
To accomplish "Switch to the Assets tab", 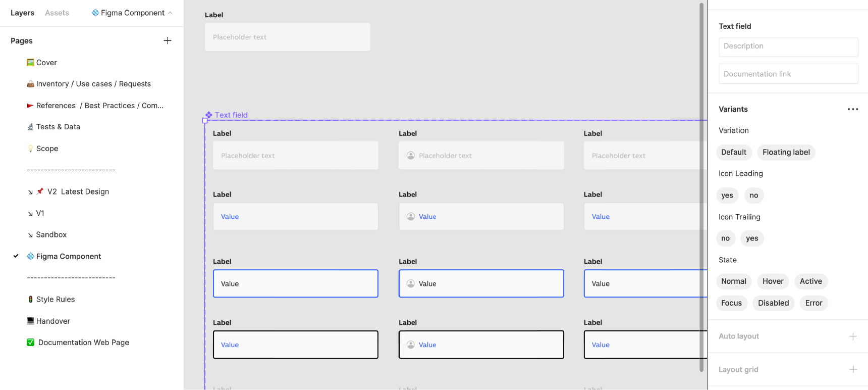I will click(57, 13).
